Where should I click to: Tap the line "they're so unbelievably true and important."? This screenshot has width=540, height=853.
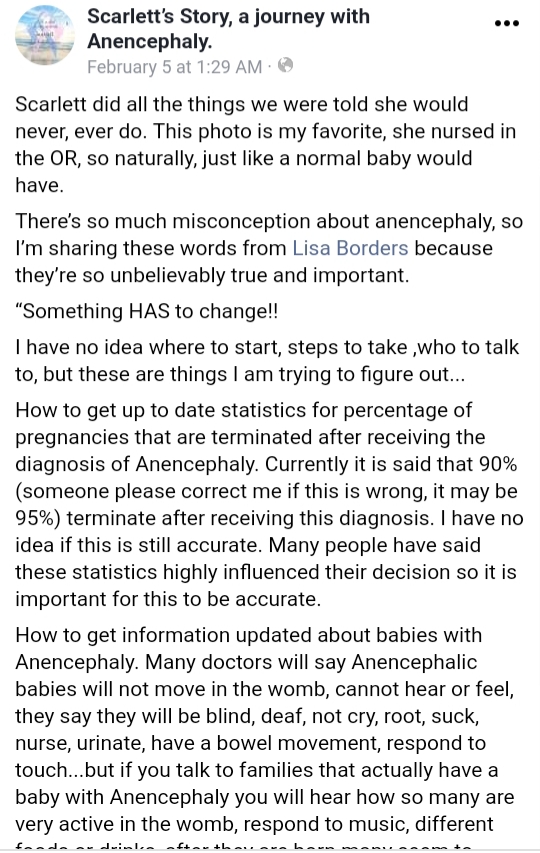[212, 275]
